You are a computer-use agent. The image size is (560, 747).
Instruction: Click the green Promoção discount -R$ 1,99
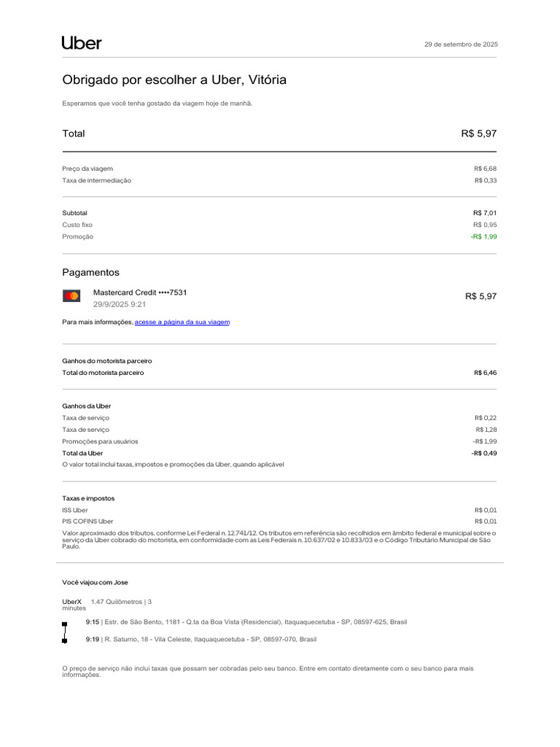coord(483,237)
